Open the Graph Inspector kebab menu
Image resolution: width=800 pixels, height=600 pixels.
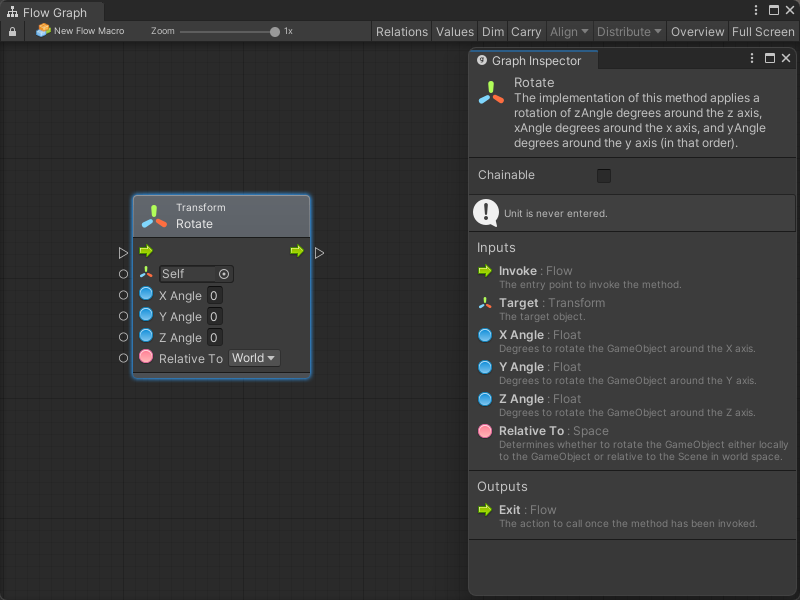[x=752, y=59]
